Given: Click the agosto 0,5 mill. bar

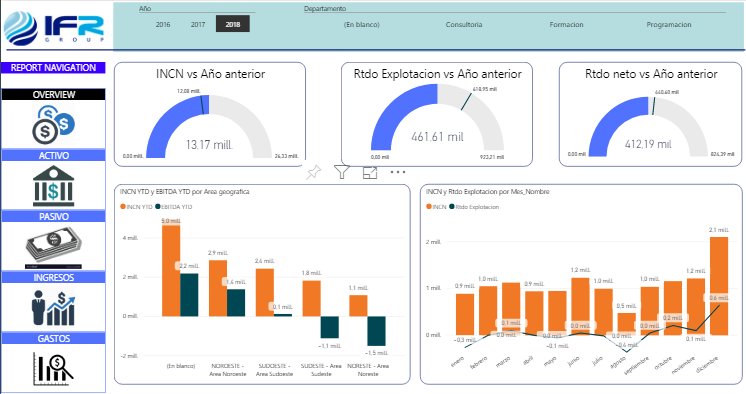Looking at the screenshot, I should click(627, 324).
